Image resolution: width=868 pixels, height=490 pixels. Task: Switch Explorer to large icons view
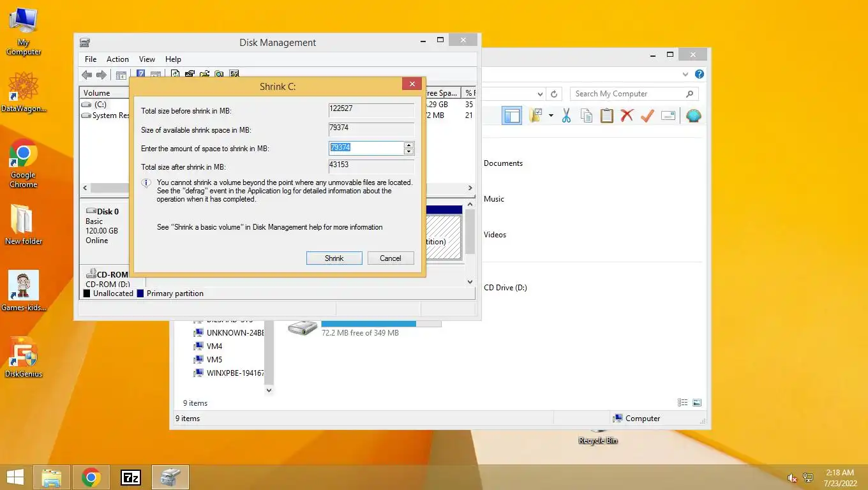697,403
